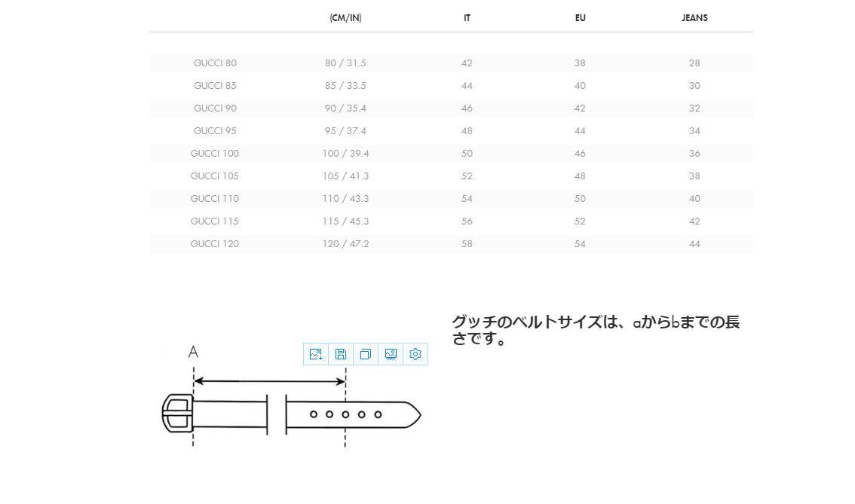This screenshot has width=855, height=504.
Task: Click jeans size 34 in GUCCI 95 row
Action: [694, 131]
